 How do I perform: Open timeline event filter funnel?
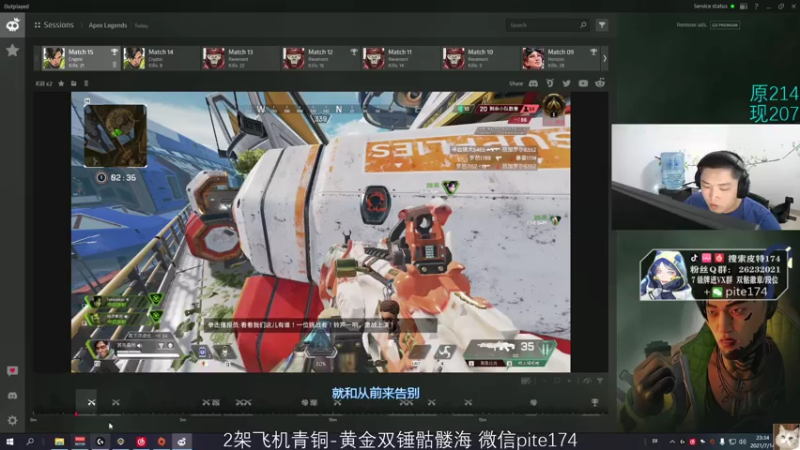tap(600, 381)
